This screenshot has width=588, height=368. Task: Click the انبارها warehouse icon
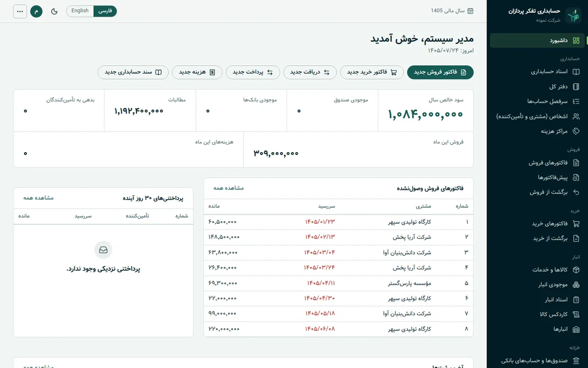coord(576,329)
